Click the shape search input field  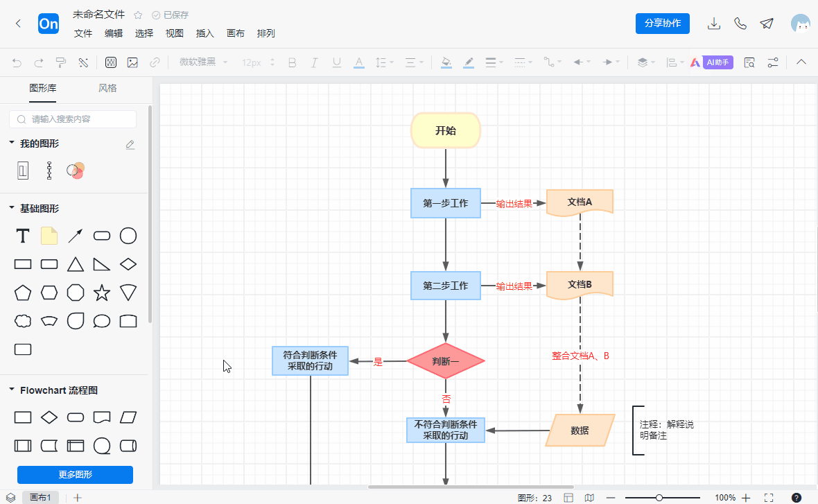[73, 119]
